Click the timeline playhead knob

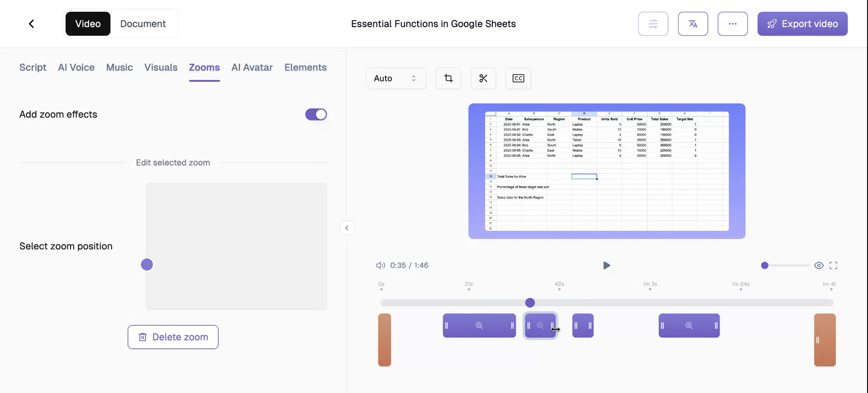click(530, 303)
